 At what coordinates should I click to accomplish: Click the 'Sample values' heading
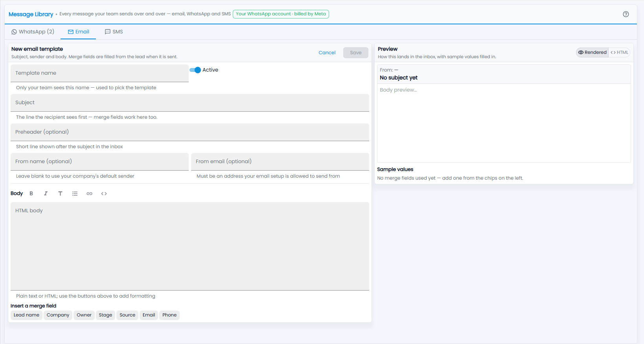pos(395,169)
